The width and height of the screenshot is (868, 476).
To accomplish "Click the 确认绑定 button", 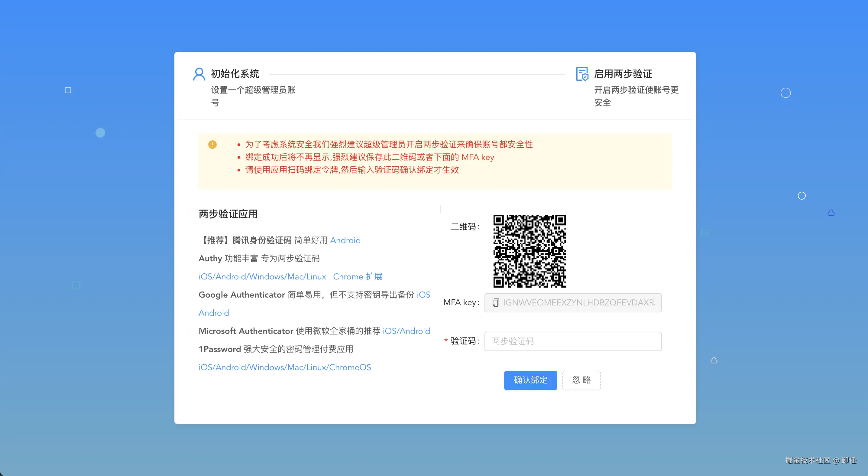I will coord(530,380).
